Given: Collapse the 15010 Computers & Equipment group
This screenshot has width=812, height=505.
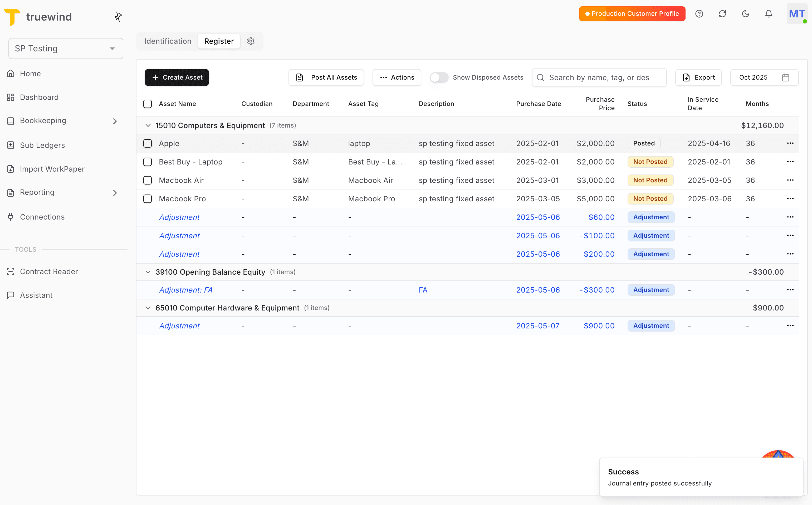Looking at the screenshot, I should coord(148,125).
